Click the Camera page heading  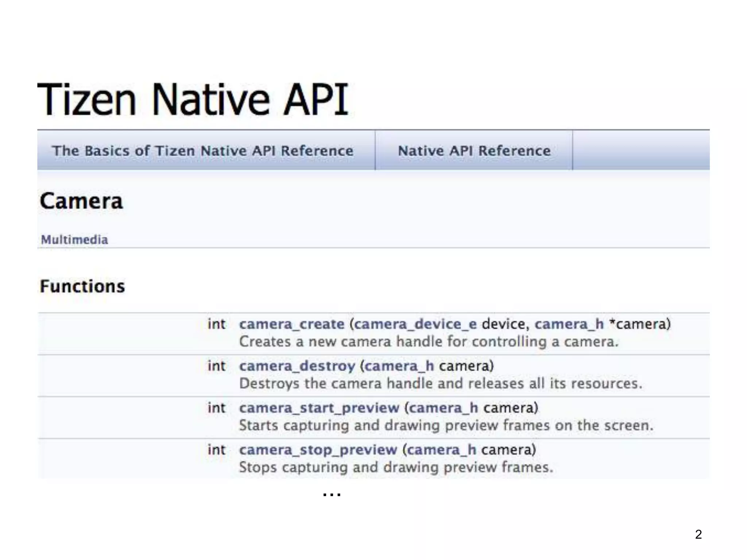click(81, 201)
